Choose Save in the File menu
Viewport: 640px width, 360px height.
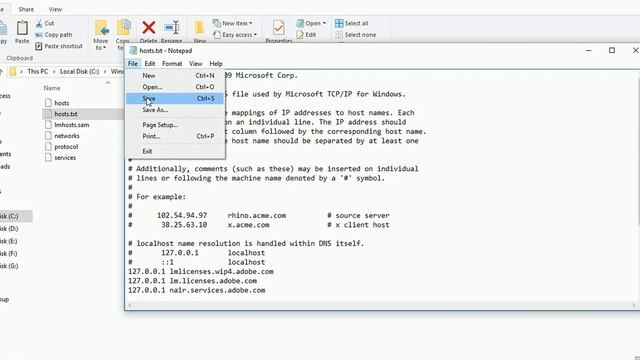pos(175,98)
